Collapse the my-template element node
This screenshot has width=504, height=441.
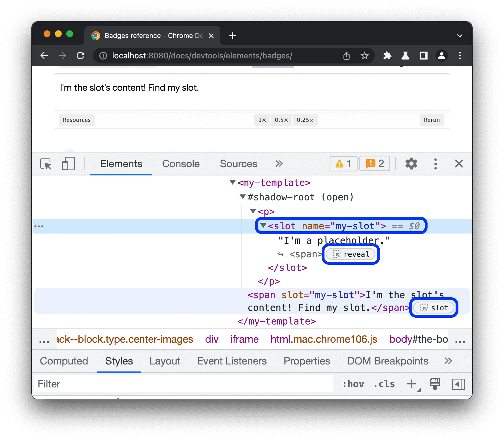tap(233, 182)
